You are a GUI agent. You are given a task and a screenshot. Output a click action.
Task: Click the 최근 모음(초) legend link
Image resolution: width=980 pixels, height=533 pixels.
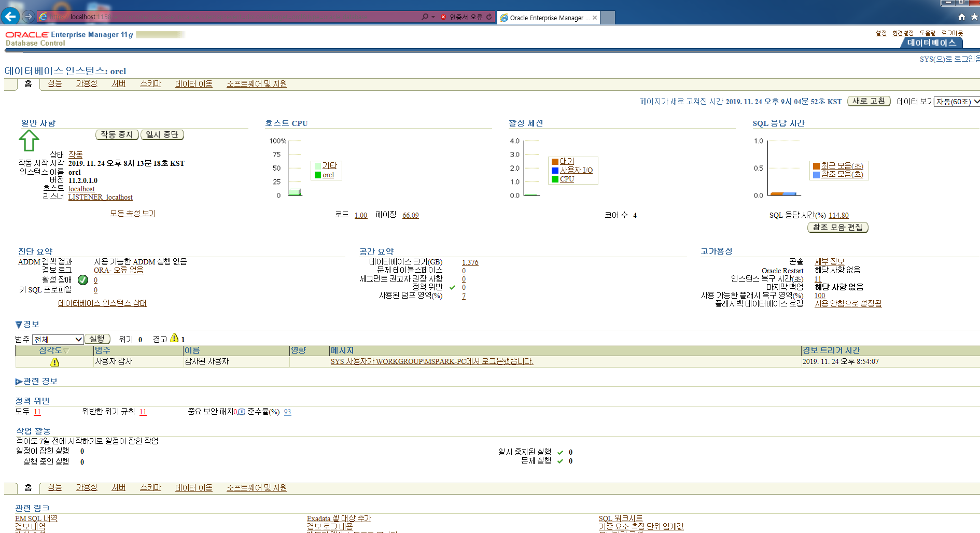click(x=842, y=166)
